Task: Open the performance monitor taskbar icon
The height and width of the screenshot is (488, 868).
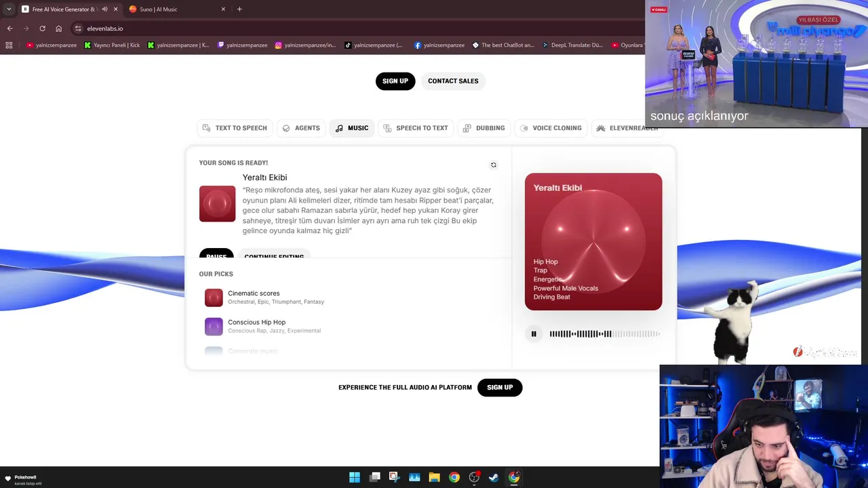Action: pos(414,477)
